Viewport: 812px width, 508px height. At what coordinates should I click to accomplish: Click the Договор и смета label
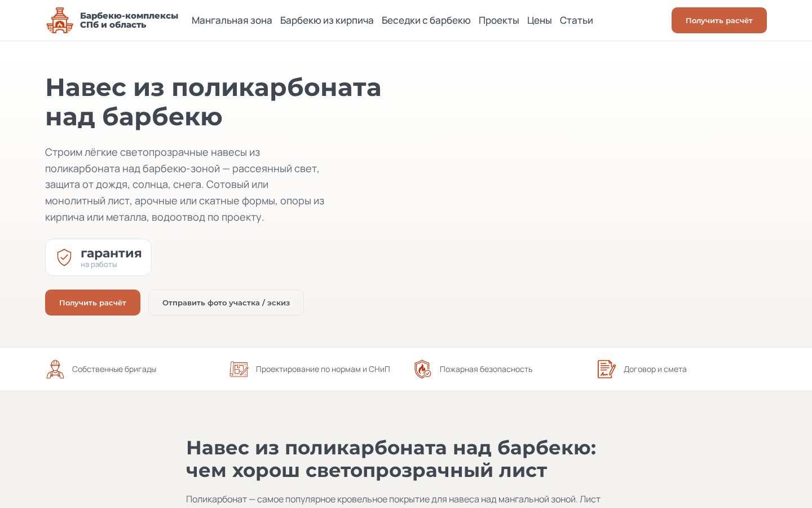655,369
